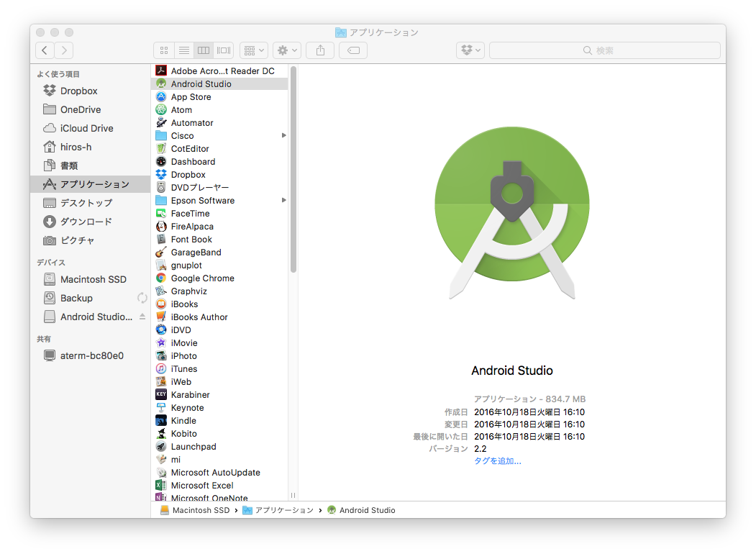This screenshot has height=554, width=756.
Task: Select Dropbox app in the applications column
Action: point(220,175)
